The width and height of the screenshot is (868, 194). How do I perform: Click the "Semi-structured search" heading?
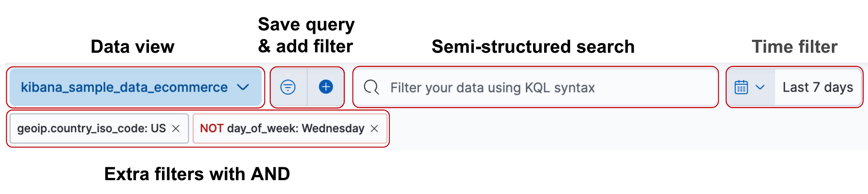tap(533, 47)
